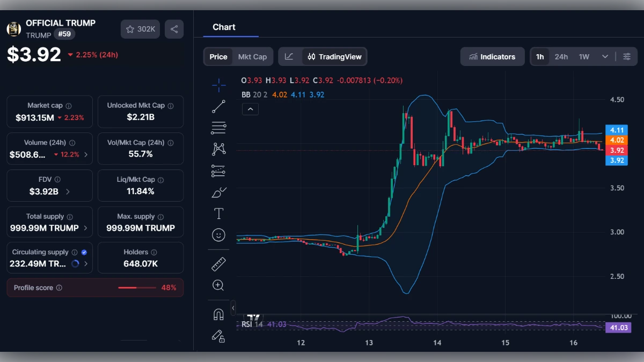This screenshot has height=362, width=644.
Task: Open the Indicators panel
Action: pos(492,56)
